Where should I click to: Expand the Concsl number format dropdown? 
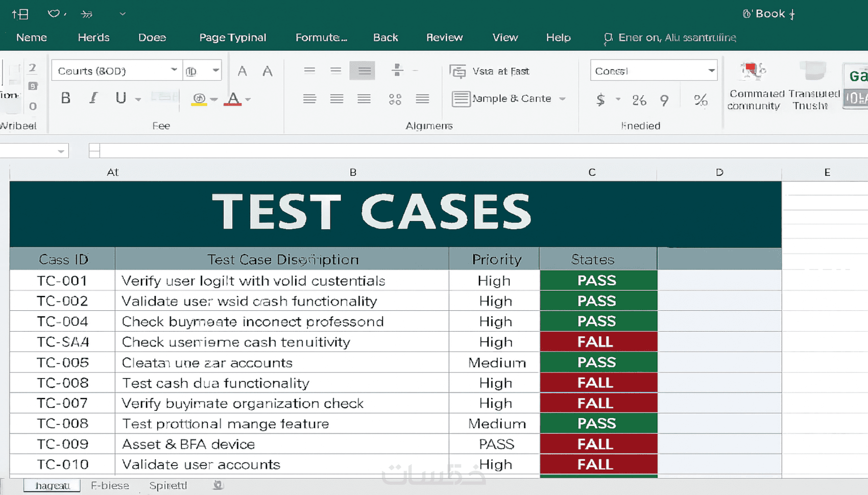click(711, 70)
